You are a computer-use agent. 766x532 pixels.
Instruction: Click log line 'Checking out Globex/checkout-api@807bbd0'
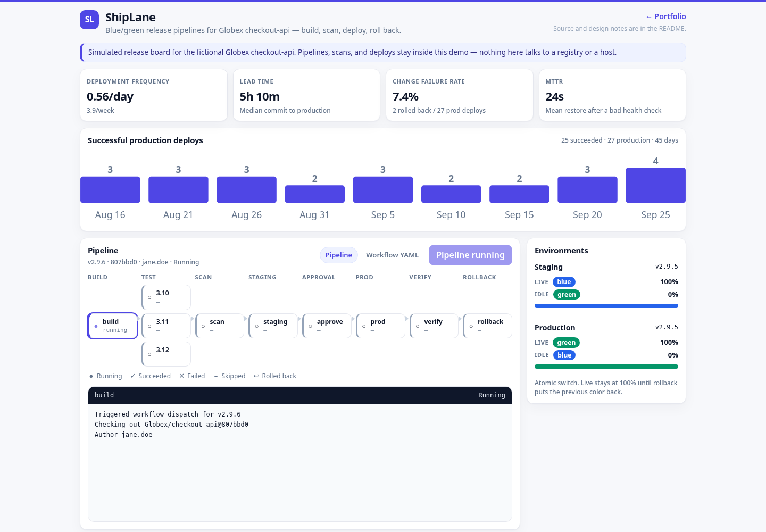pos(171,425)
